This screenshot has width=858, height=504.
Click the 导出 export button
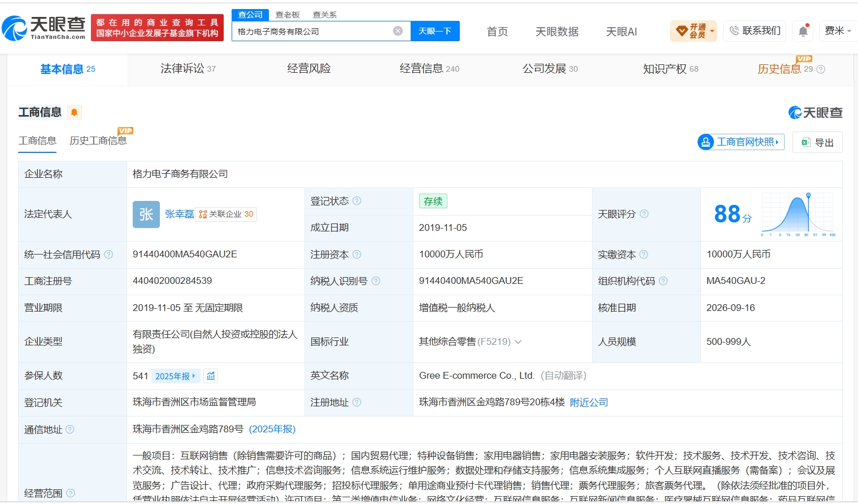pos(817,142)
